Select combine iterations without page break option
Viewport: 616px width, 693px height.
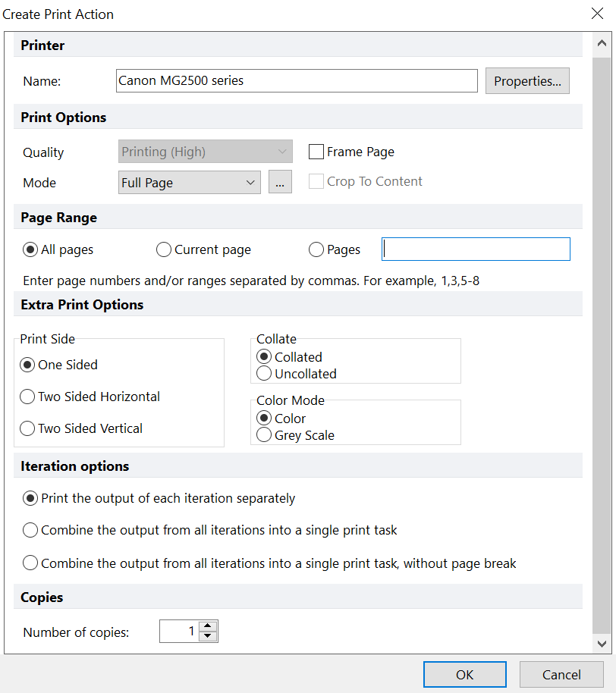30,563
